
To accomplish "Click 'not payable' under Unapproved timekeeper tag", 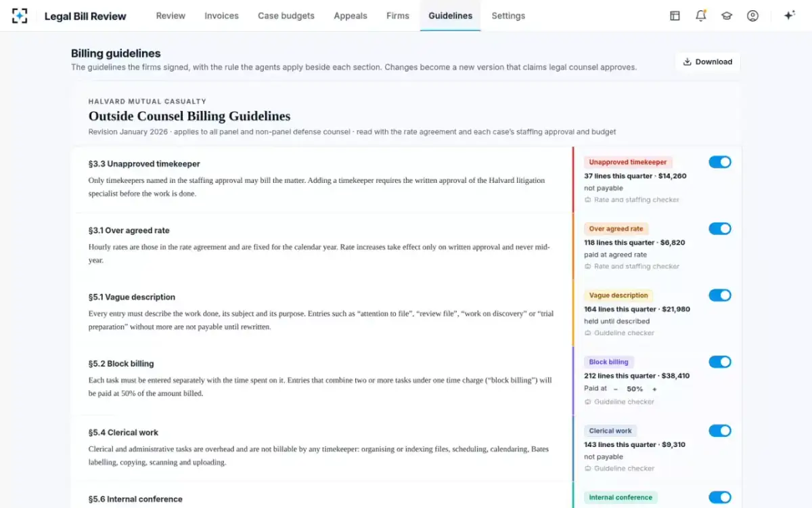I will 604,188.
